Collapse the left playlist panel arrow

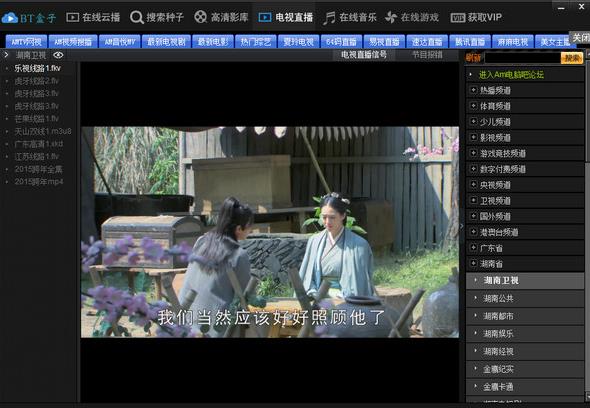coord(6,55)
